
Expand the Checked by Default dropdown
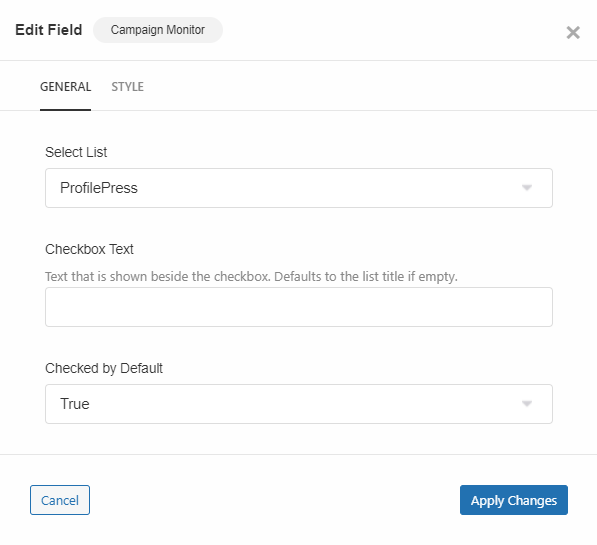(x=299, y=404)
